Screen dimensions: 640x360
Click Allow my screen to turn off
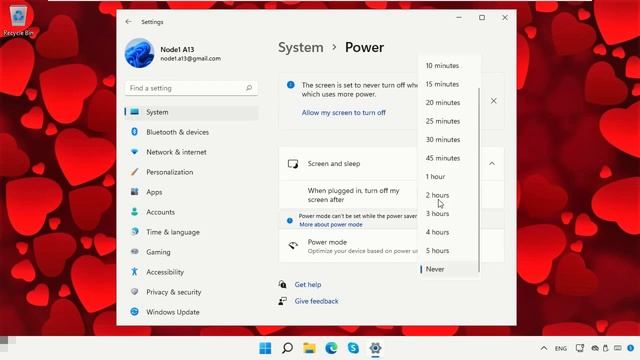tap(344, 113)
